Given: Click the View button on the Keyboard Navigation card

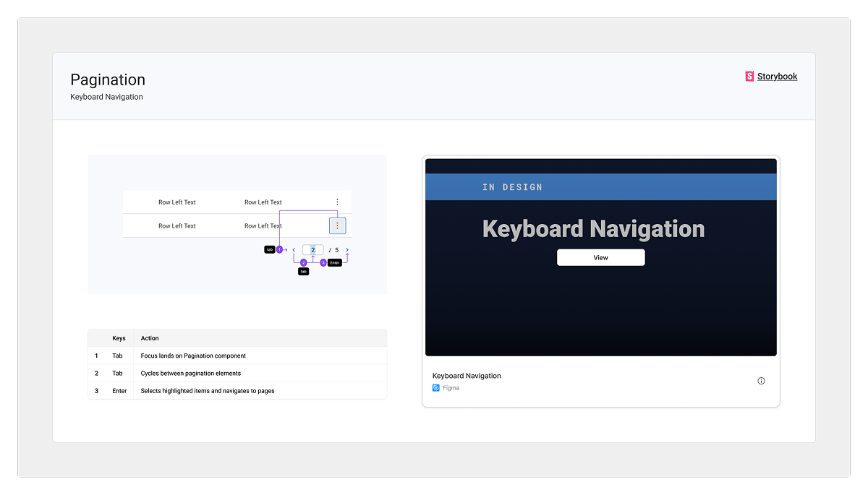Looking at the screenshot, I should point(600,257).
